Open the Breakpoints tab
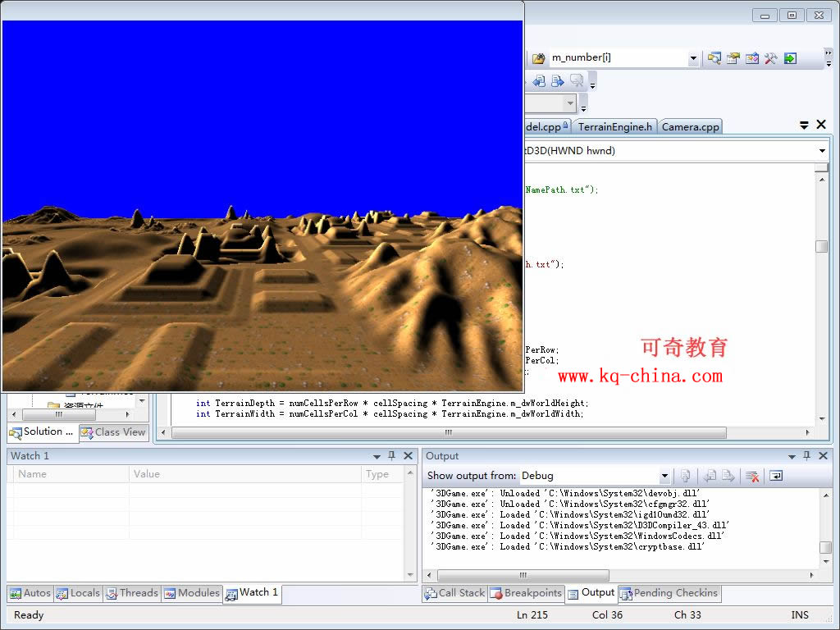The height and width of the screenshot is (630, 840). pyautogui.click(x=526, y=593)
